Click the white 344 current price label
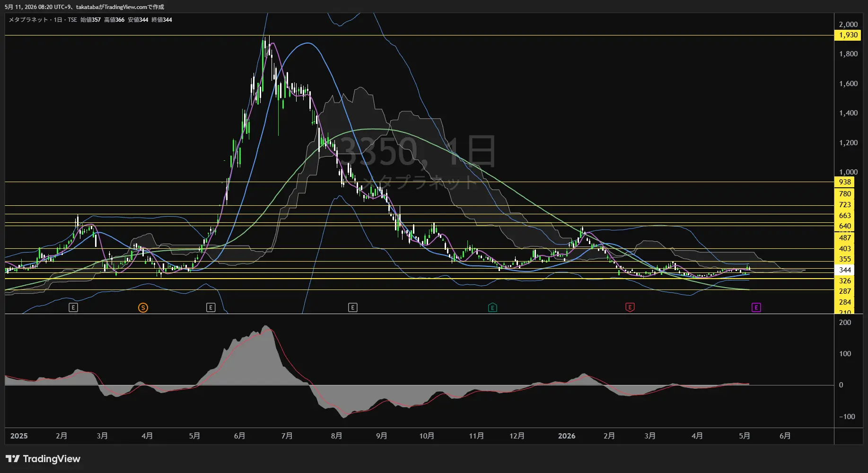The image size is (868, 473). tap(845, 270)
